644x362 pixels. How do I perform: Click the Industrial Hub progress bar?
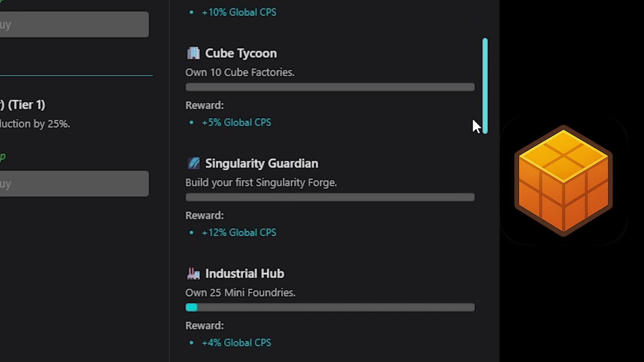[330, 307]
